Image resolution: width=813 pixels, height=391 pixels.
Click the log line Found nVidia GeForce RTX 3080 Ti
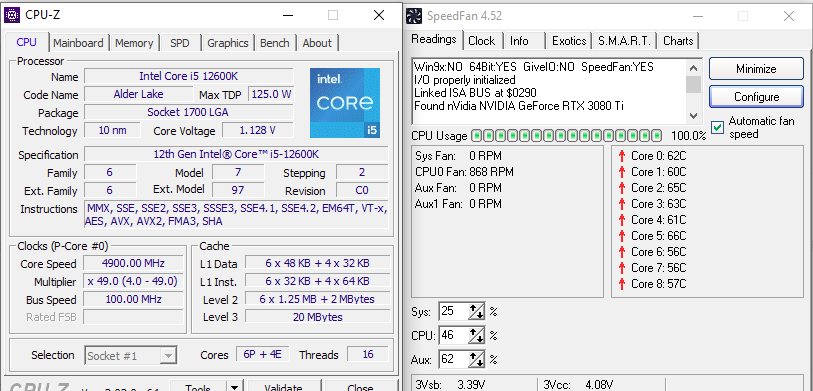coord(518,106)
